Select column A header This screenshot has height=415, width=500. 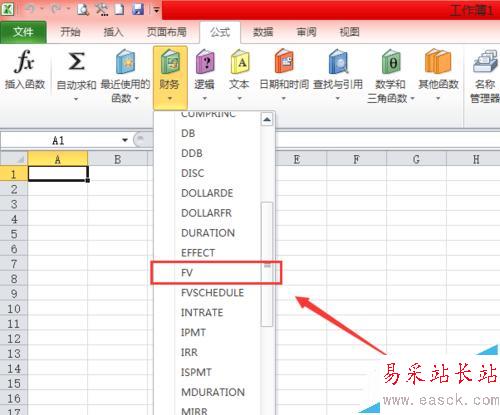pyautogui.click(x=58, y=159)
